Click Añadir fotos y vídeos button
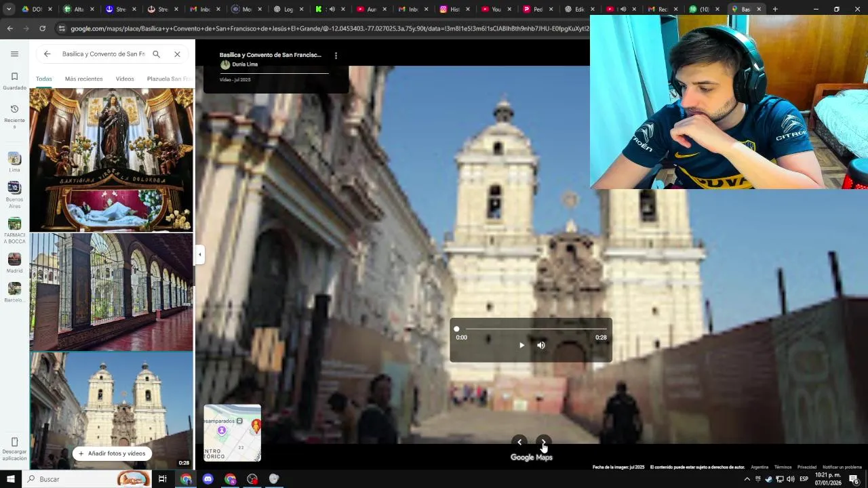The image size is (868, 488). point(112,453)
